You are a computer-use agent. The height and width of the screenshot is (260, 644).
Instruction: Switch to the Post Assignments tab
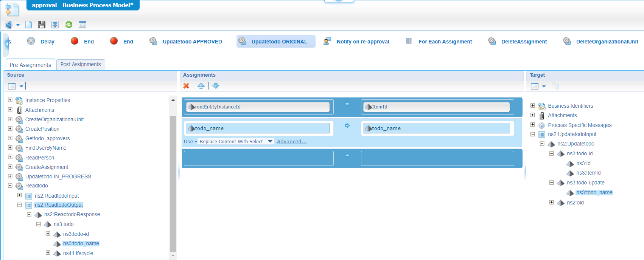pyautogui.click(x=81, y=65)
